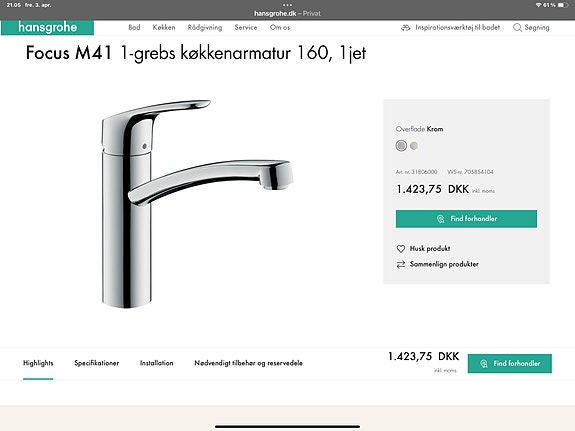Screen dimensions: 575x431
Task: Click the compare arrows icon
Action: point(401,264)
